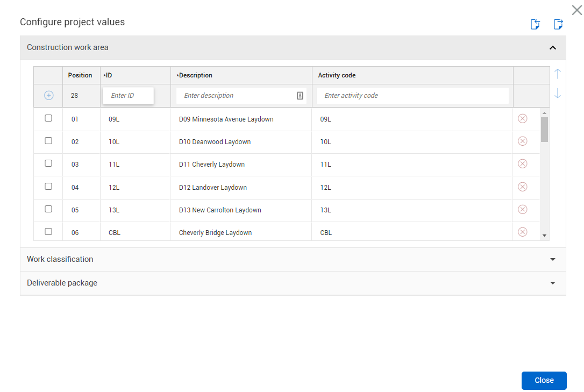The width and height of the screenshot is (584, 392).
Task: Click the Cheverly Bridge Laydown description
Action: pyautogui.click(x=215, y=233)
